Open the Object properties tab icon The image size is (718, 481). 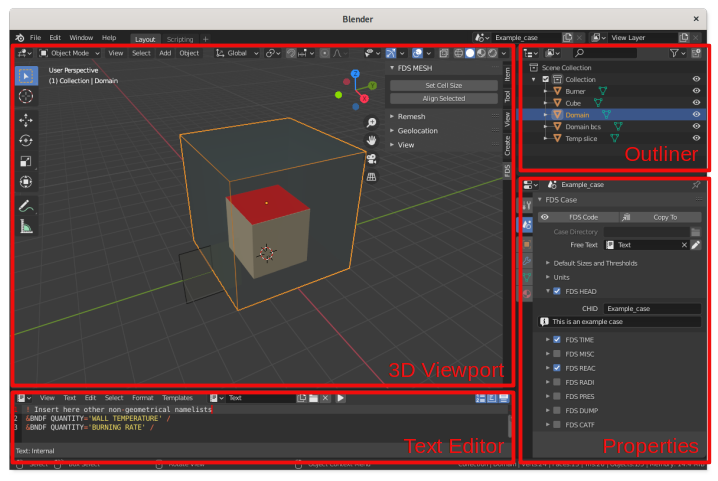coord(527,244)
